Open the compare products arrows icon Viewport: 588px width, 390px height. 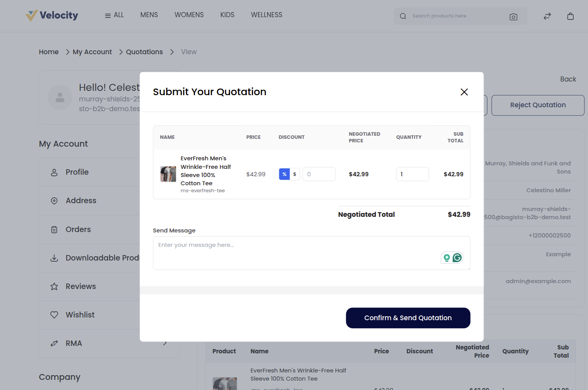pos(547,16)
